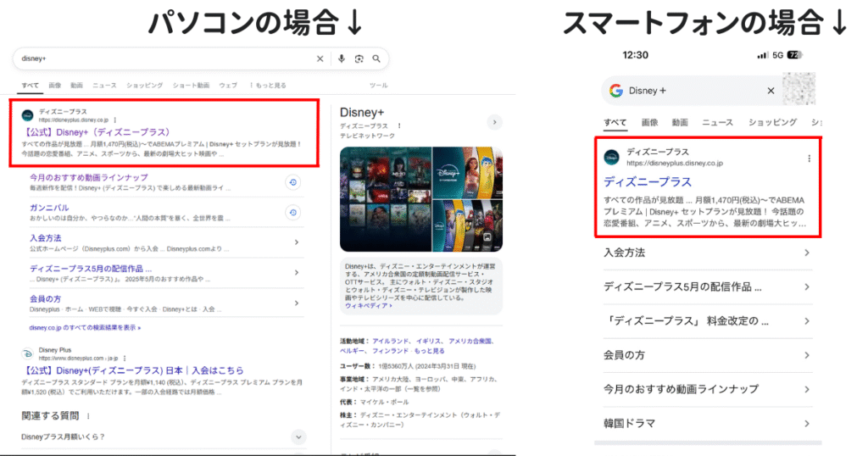This screenshot has height=456, width=868.
Task: Open the desktop ショッピング tab
Action: (x=144, y=86)
